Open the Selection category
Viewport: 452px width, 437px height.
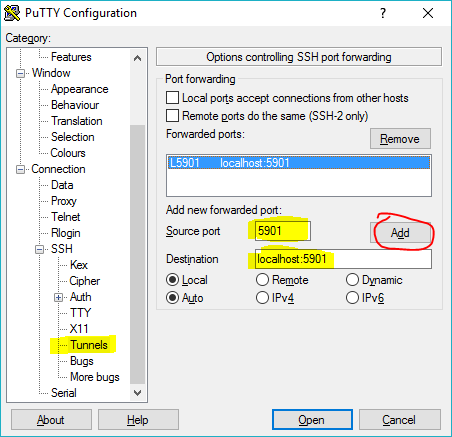(72, 137)
